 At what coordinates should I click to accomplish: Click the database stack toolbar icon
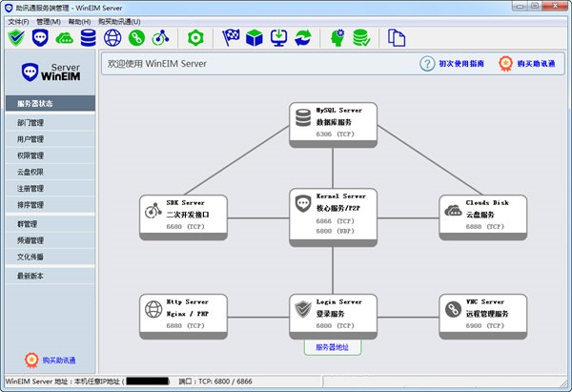pos(89,38)
